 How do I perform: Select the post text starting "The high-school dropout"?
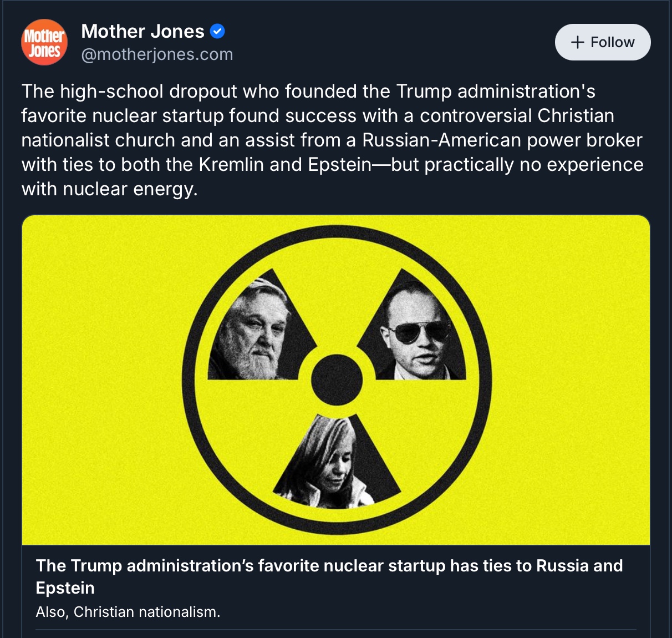[x=333, y=140]
